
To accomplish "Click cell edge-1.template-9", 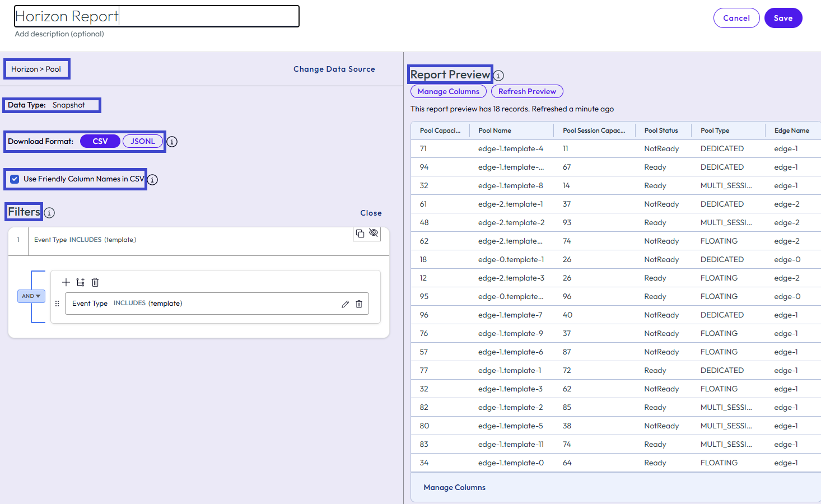I will coord(511,333).
